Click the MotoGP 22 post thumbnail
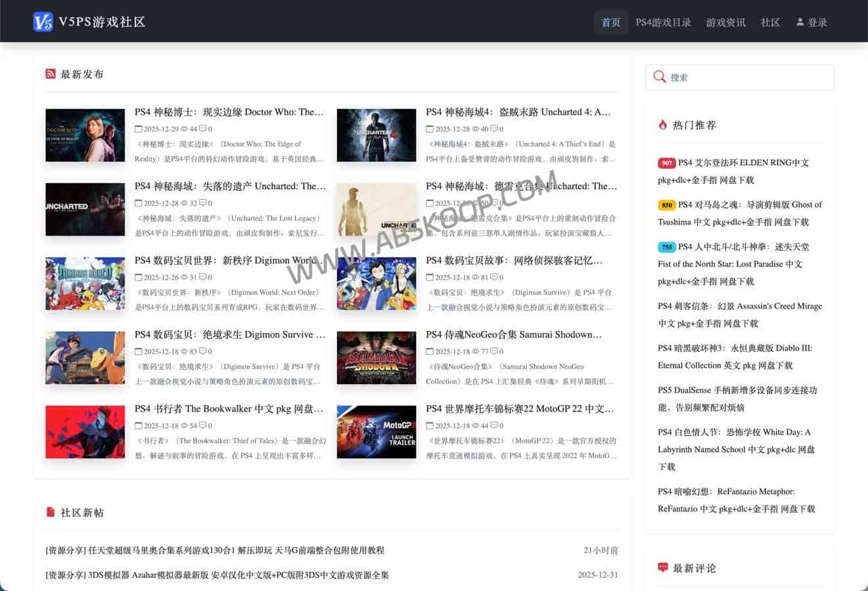This screenshot has height=591, width=868. [377, 431]
